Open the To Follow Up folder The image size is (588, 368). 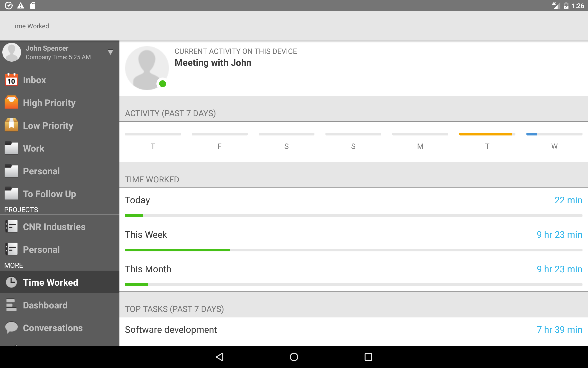(x=60, y=194)
